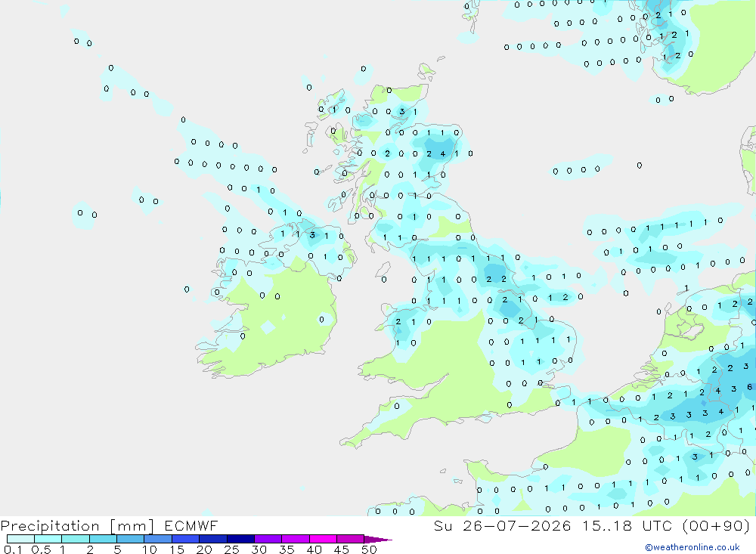Click the '0.5' legend scale label
756x554 pixels.
click(x=41, y=549)
